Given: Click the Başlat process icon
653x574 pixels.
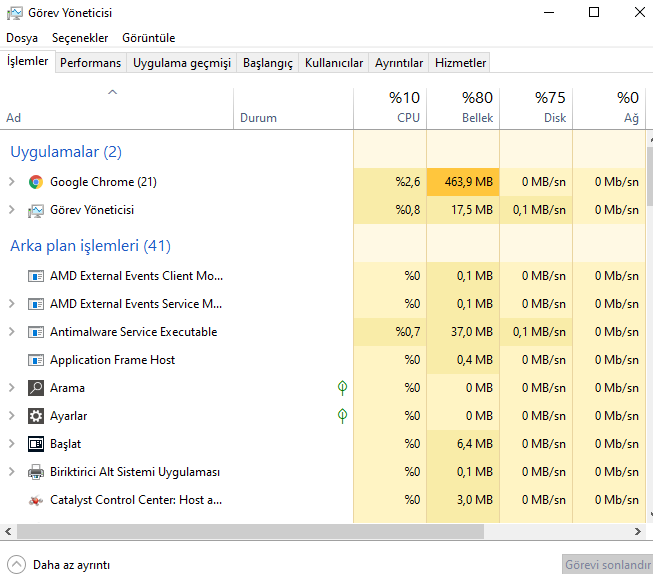Looking at the screenshot, I should coord(36,444).
